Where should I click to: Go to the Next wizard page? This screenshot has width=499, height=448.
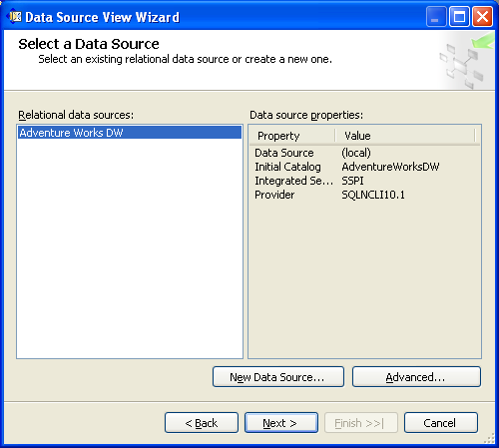(x=281, y=423)
